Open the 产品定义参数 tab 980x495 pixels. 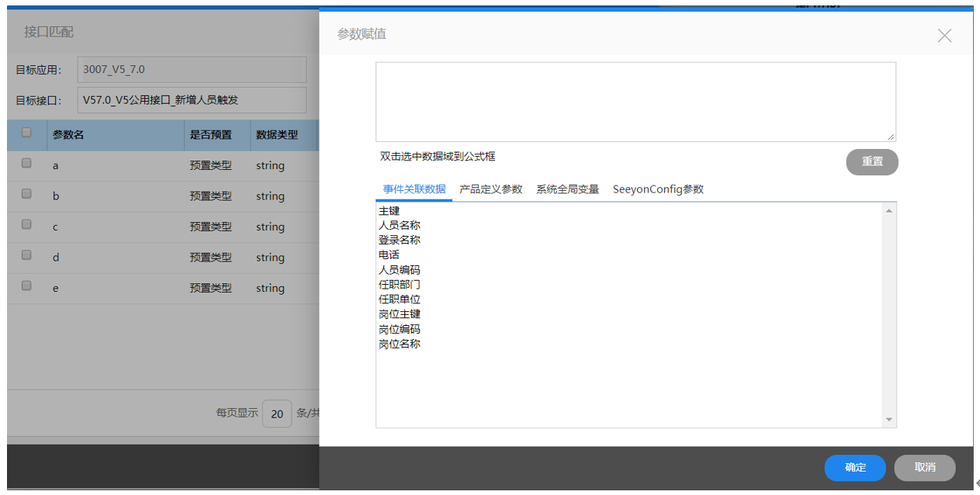[x=490, y=189]
